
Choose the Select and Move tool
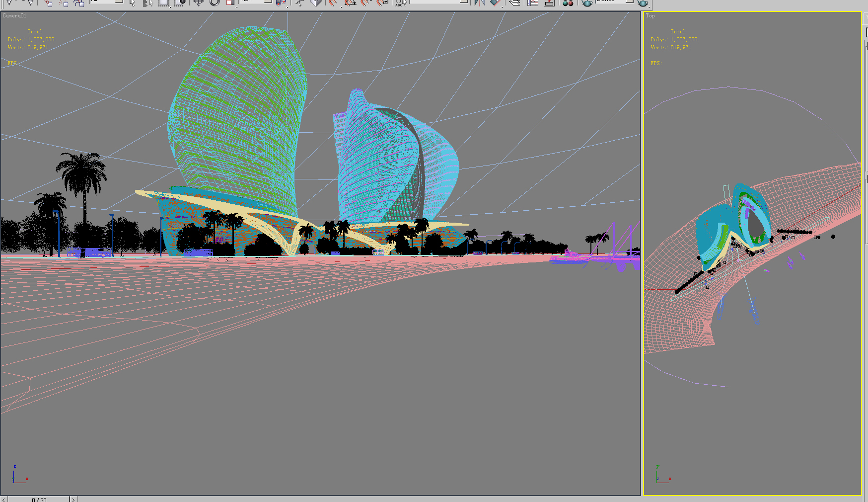point(199,2)
